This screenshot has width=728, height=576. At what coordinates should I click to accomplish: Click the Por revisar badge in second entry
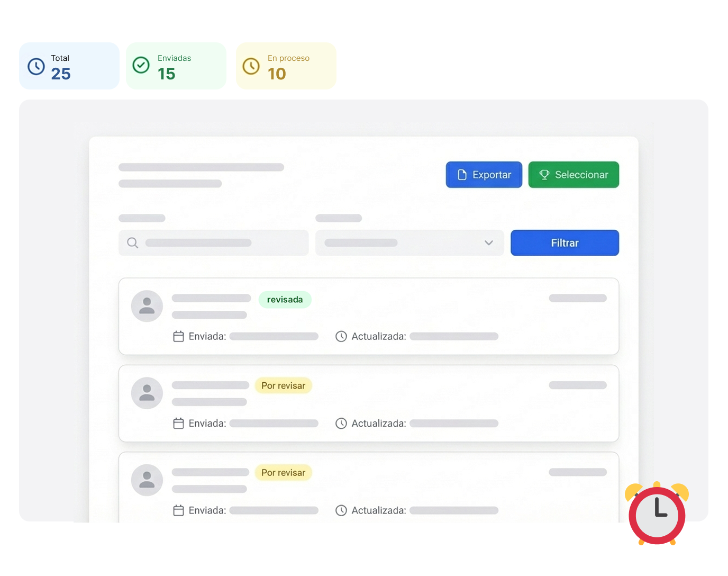pos(283,386)
